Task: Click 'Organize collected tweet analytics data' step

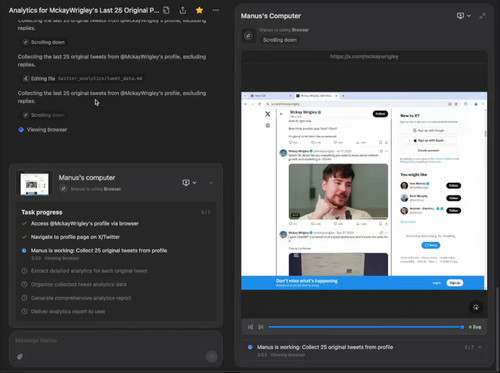Action: 79,284
